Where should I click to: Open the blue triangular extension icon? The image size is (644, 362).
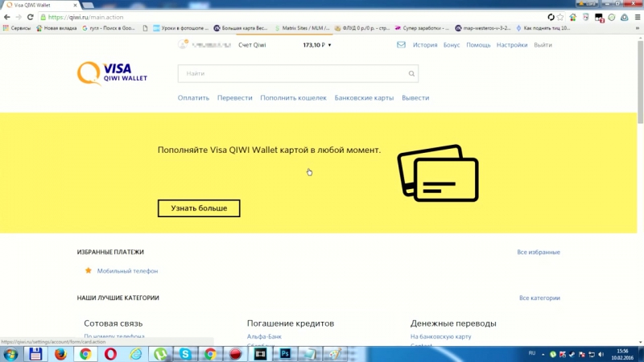[x=625, y=17]
